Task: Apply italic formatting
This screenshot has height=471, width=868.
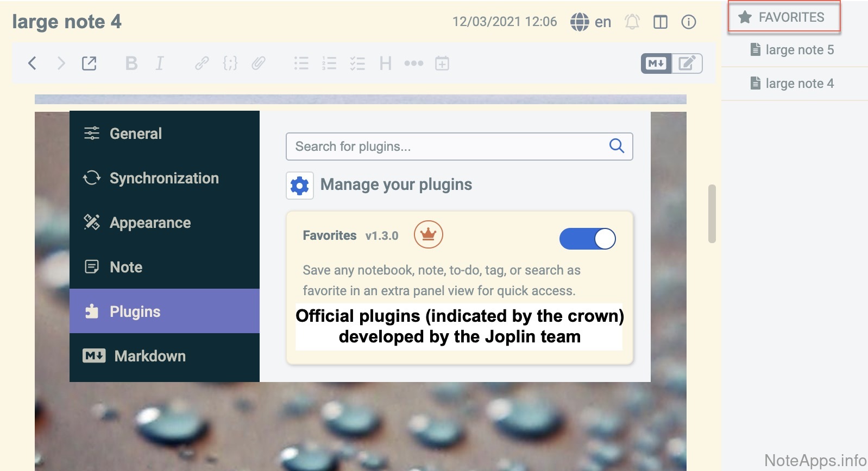Action: 159,63
